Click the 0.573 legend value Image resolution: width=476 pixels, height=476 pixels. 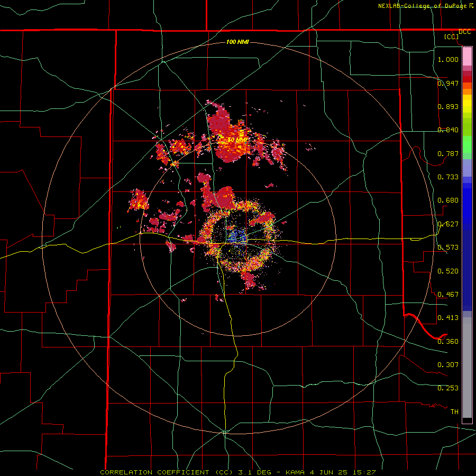tap(448, 247)
